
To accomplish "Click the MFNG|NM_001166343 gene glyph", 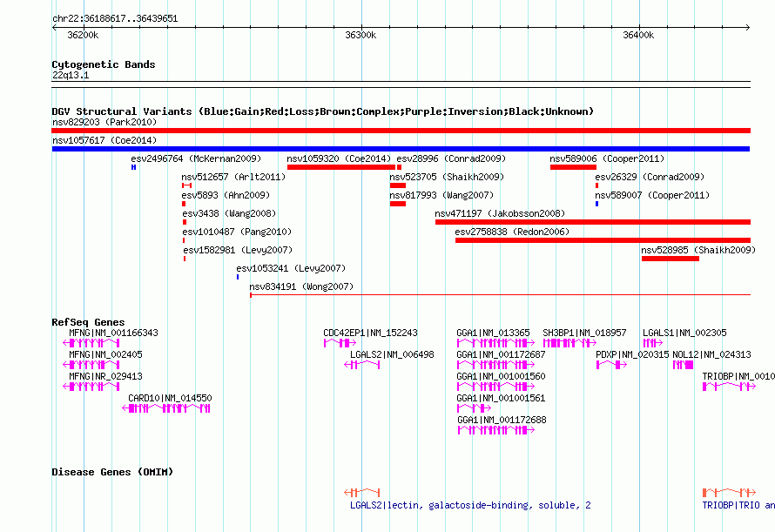I will click(x=91, y=343).
